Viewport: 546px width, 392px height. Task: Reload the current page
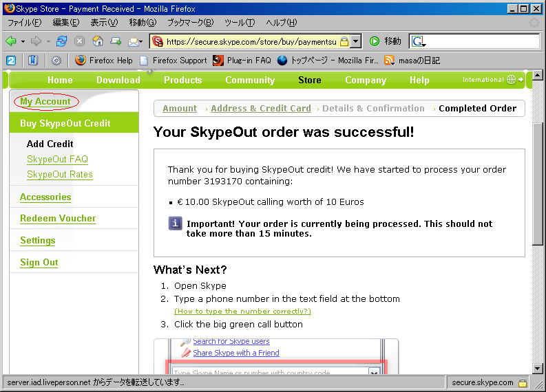62,41
